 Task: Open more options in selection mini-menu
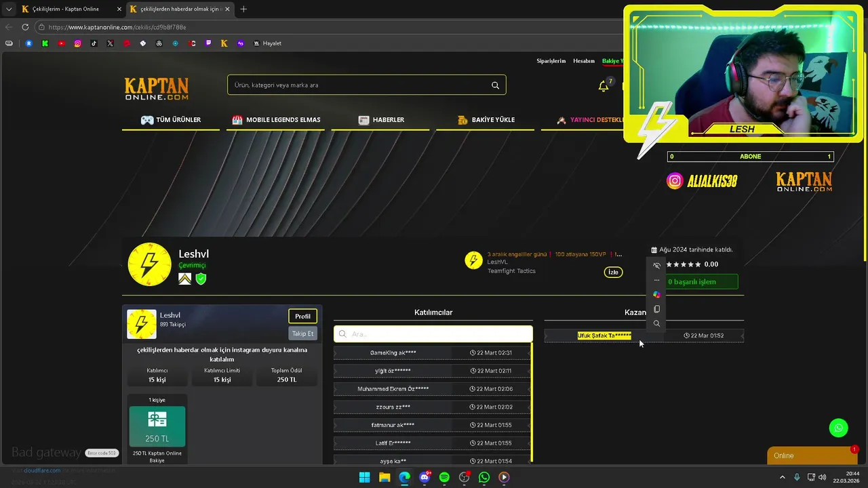656,280
